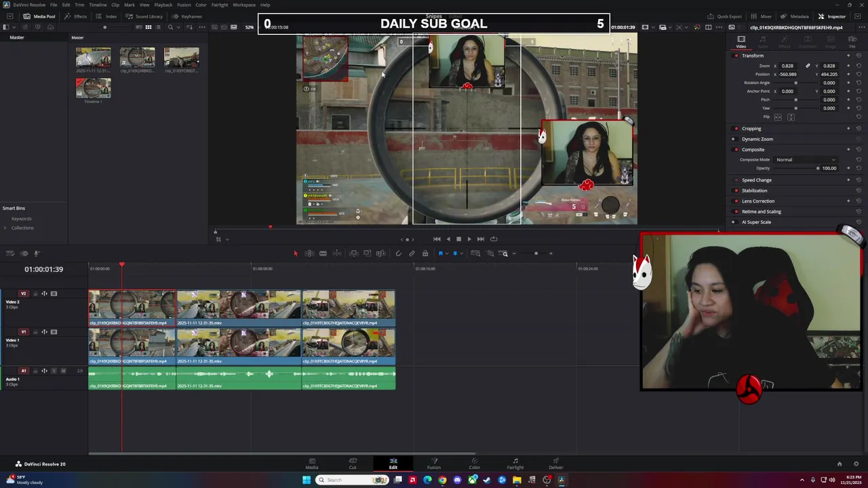
Task: Toggle the Retime and Scaling enable switch
Action: (x=736, y=211)
